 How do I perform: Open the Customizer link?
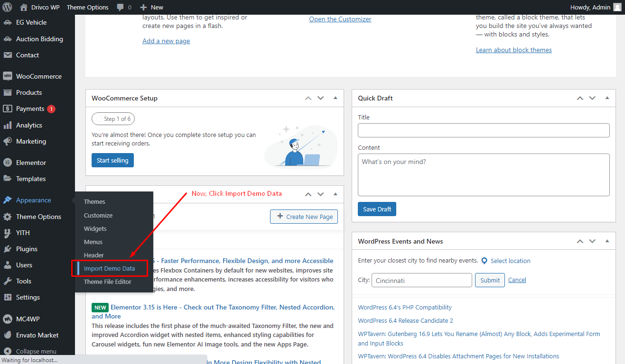coord(340,19)
